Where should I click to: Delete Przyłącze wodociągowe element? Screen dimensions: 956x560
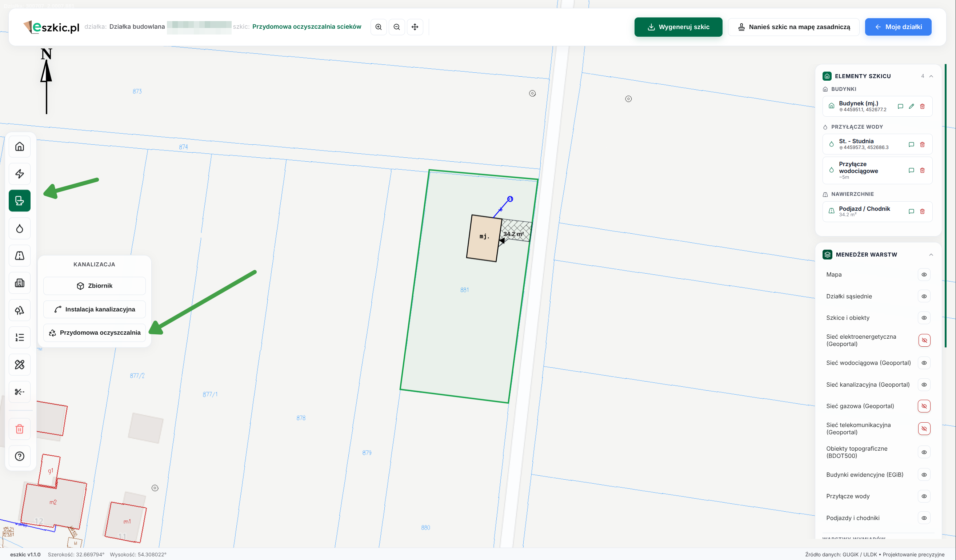[x=922, y=170]
